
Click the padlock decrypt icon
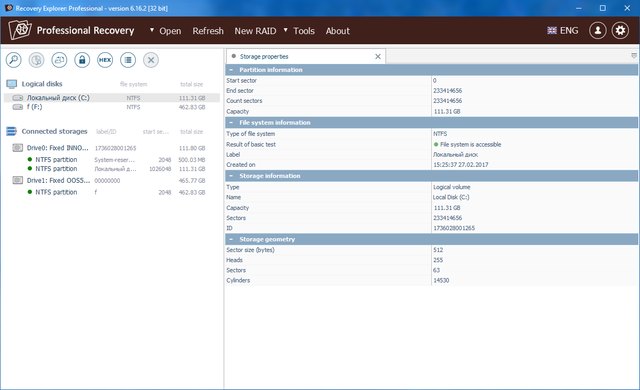coord(82,60)
